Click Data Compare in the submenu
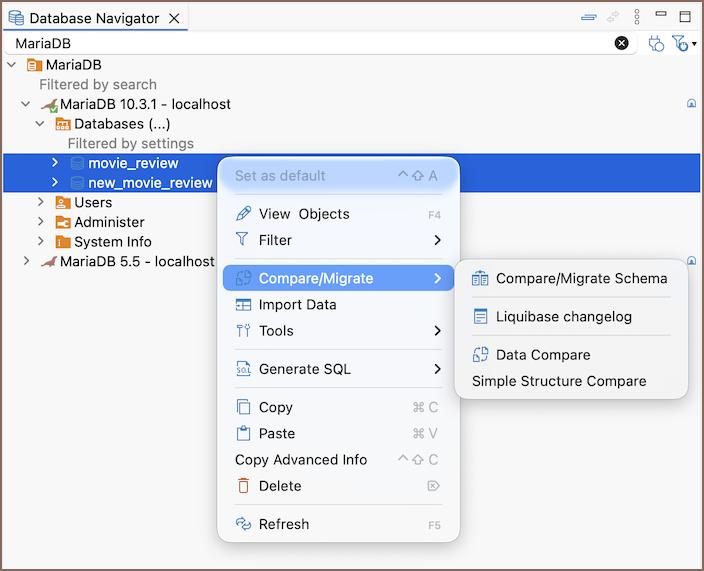Viewport: 704px width, 571px height. (x=542, y=355)
